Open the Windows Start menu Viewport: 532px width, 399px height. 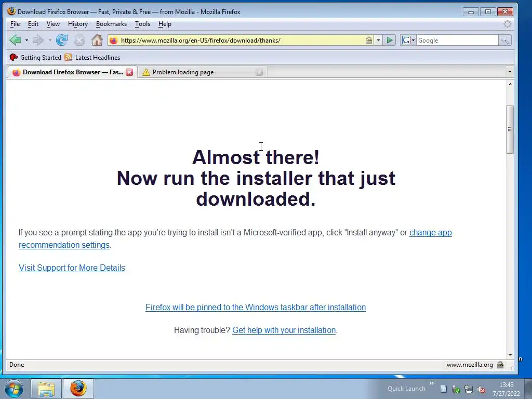(x=14, y=389)
